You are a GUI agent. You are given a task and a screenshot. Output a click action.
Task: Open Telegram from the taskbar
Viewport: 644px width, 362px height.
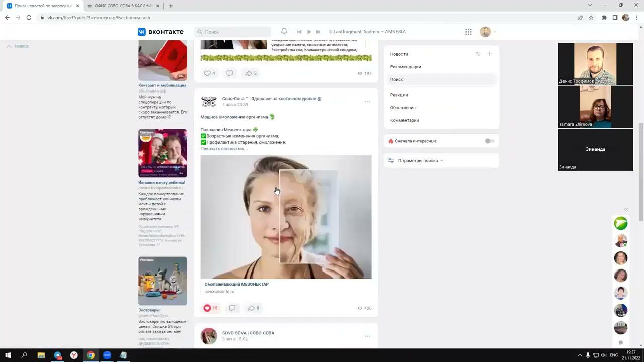tap(57, 355)
